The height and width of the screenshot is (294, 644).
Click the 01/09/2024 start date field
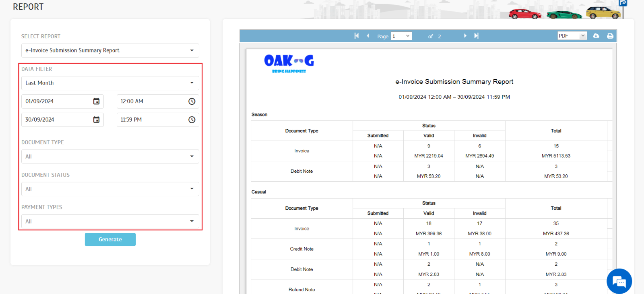pyautogui.click(x=56, y=101)
